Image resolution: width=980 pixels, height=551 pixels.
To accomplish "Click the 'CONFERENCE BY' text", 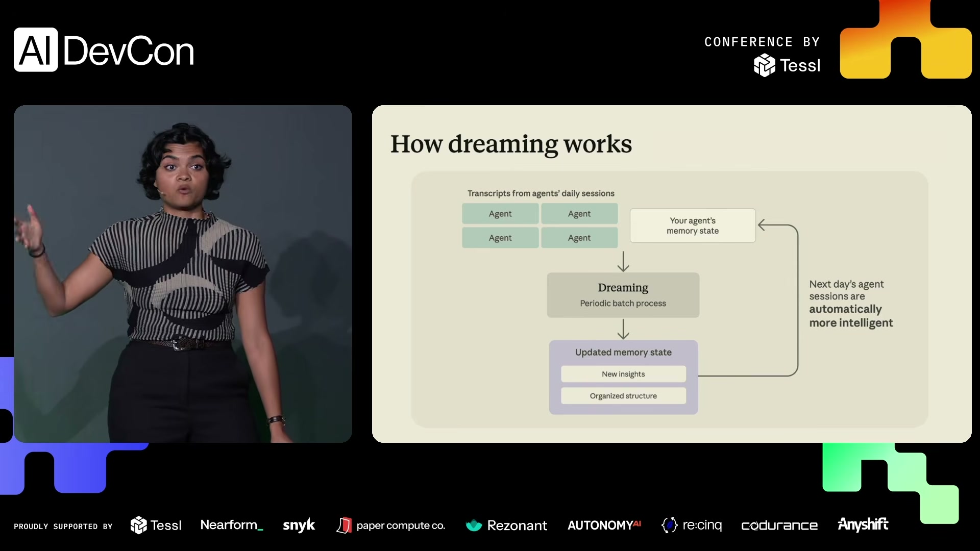I will coord(762,42).
